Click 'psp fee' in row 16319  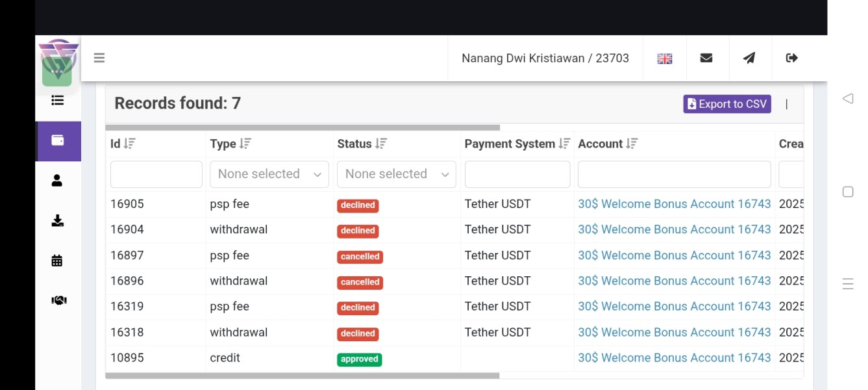(x=230, y=306)
